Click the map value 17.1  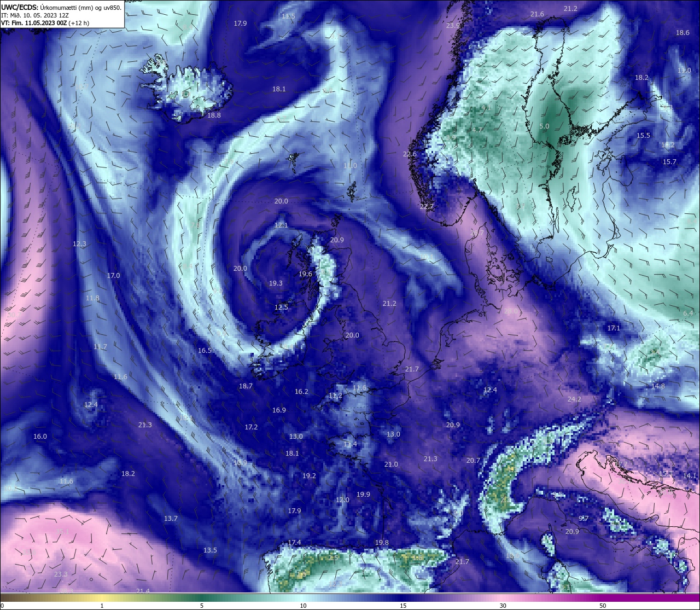614,328
